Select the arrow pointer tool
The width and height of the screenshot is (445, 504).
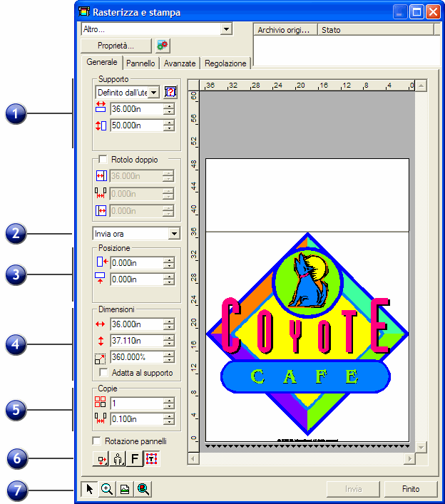89,489
